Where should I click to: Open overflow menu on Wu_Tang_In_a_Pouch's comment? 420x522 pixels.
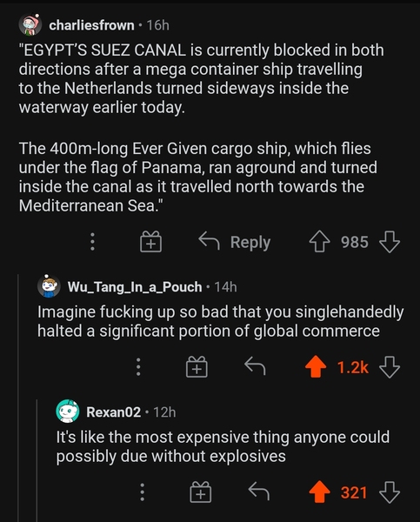click(x=138, y=366)
